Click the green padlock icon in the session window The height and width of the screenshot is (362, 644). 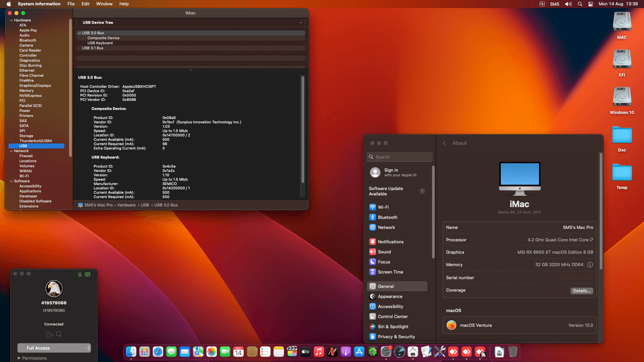pyautogui.click(x=80, y=274)
